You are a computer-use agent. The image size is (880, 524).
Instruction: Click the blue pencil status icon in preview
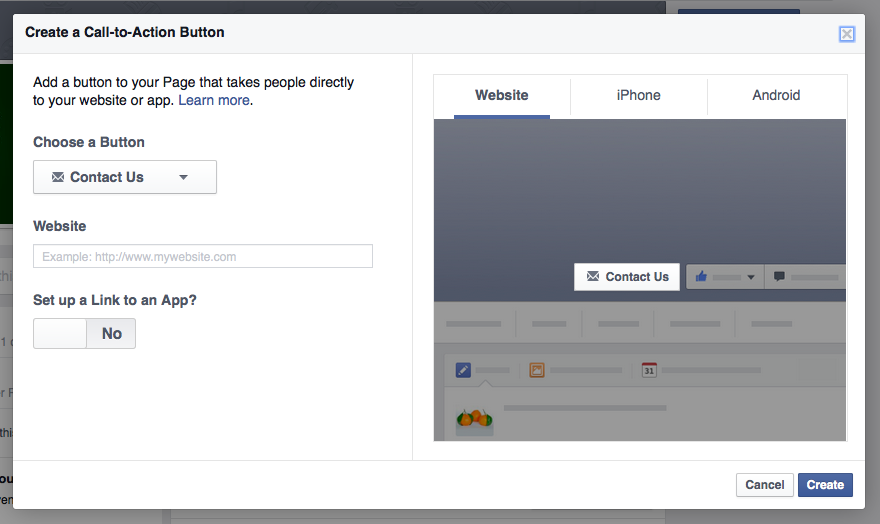pos(462,370)
